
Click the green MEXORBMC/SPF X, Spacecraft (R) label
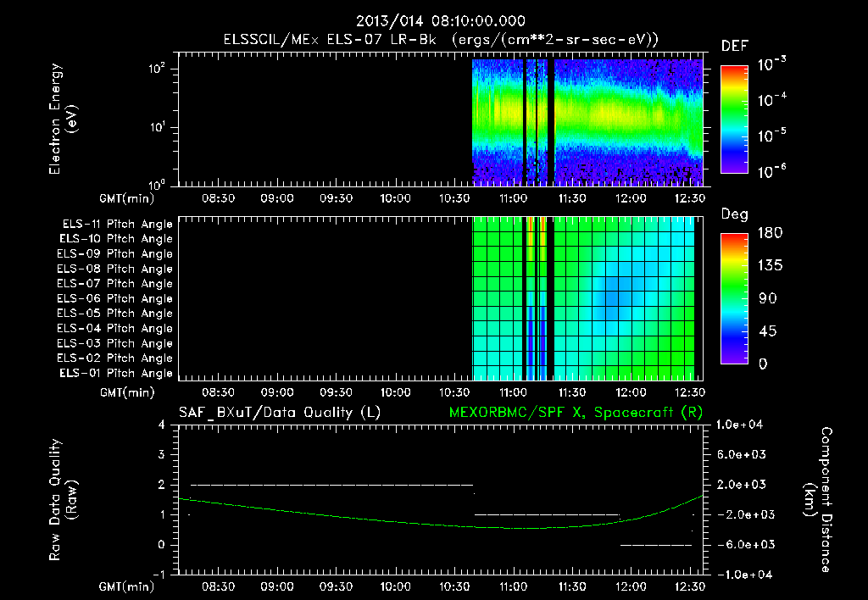pyautogui.click(x=576, y=413)
